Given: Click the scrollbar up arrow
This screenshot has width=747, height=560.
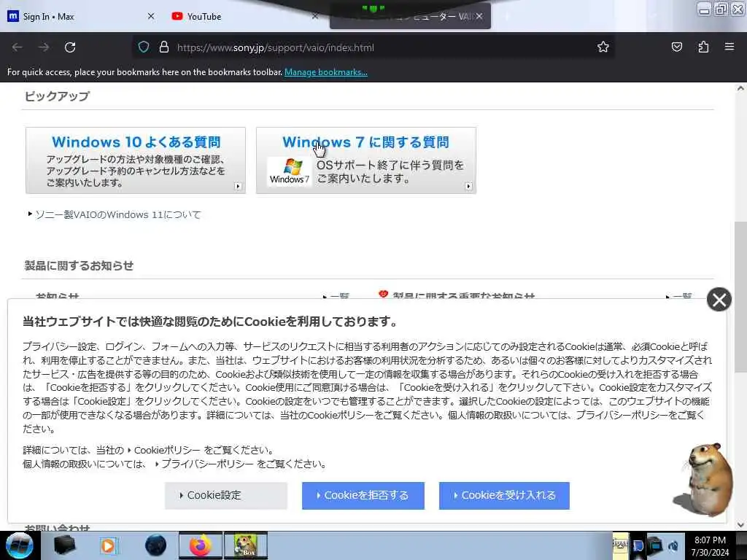Looking at the screenshot, I should 740,88.
